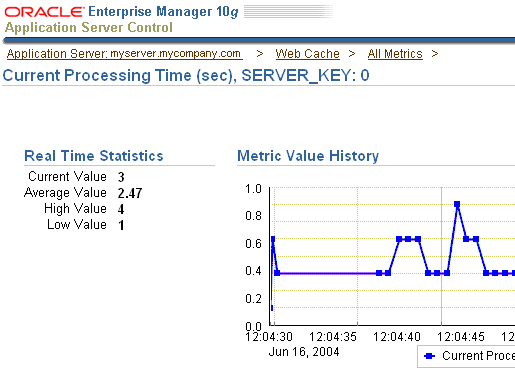This screenshot has height=371, width=515.
Task: Click the 12:04:30 time axis label
Action: pos(269,337)
